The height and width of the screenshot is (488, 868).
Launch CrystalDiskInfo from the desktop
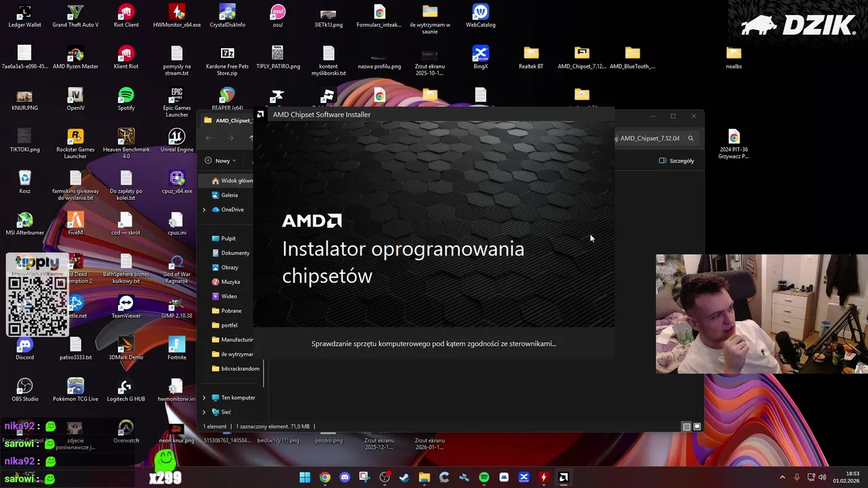click(x=227, y=16)
